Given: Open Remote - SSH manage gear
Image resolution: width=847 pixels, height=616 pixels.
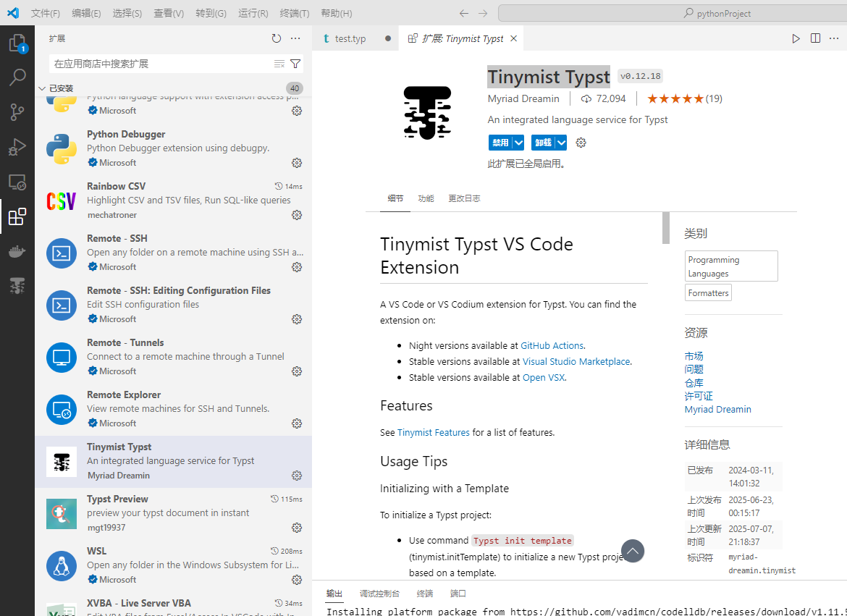Looking at the screenshot, I should (297, 267).
